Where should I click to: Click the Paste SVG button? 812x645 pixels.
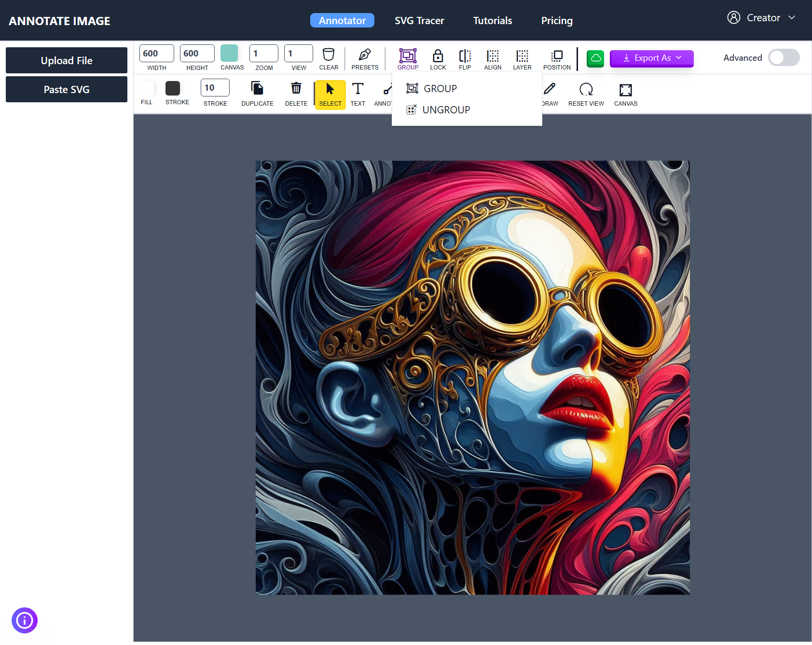[66, 89]
